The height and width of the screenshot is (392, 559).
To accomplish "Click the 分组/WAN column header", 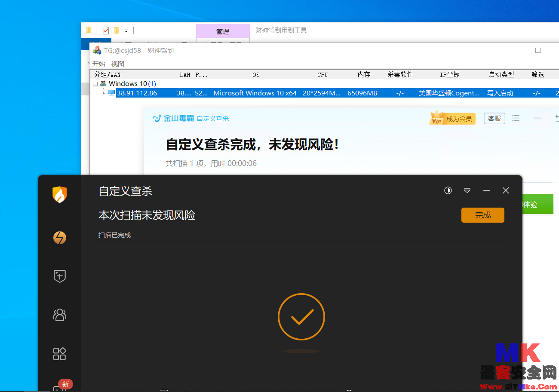I will click(107, 75).
